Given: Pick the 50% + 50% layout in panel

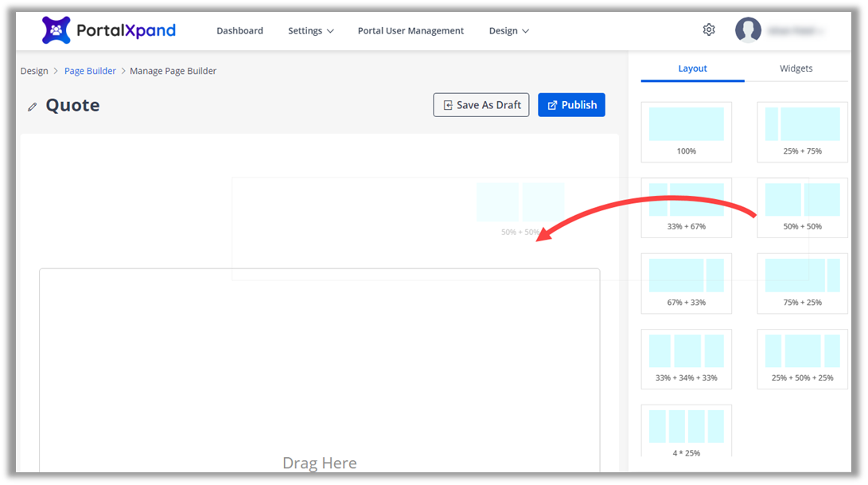Looking at the screenshot, I should (x=802, y=207).
